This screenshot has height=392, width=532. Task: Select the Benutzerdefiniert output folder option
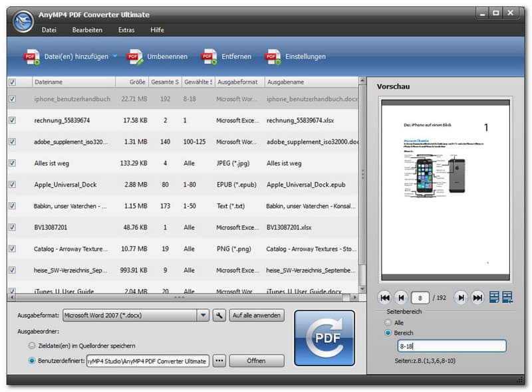32,361
